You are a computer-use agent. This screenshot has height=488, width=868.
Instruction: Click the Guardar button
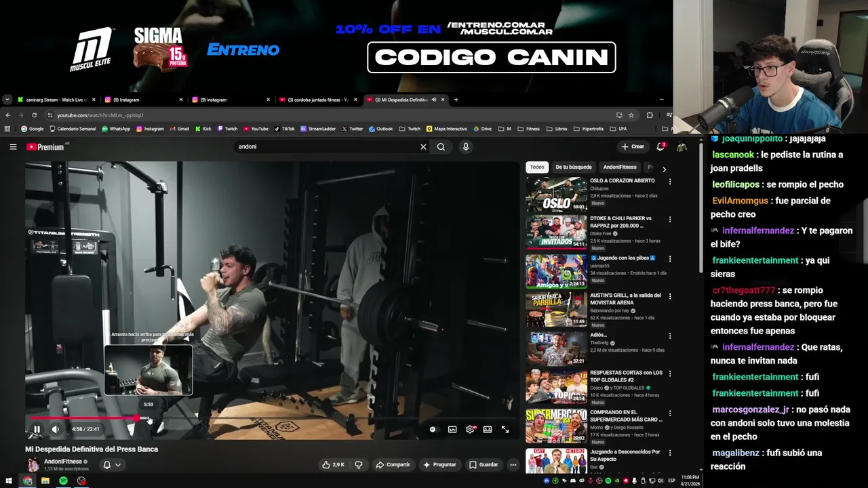[484, 464]
